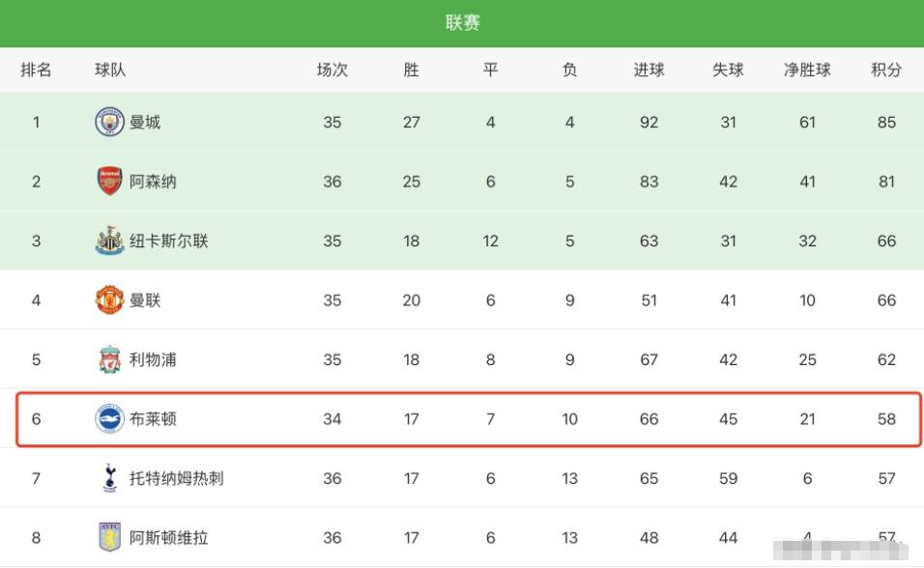This screenshot has height=568, width=924.
Task: Select the 布莱顿 team name
Action: (153, 419)
